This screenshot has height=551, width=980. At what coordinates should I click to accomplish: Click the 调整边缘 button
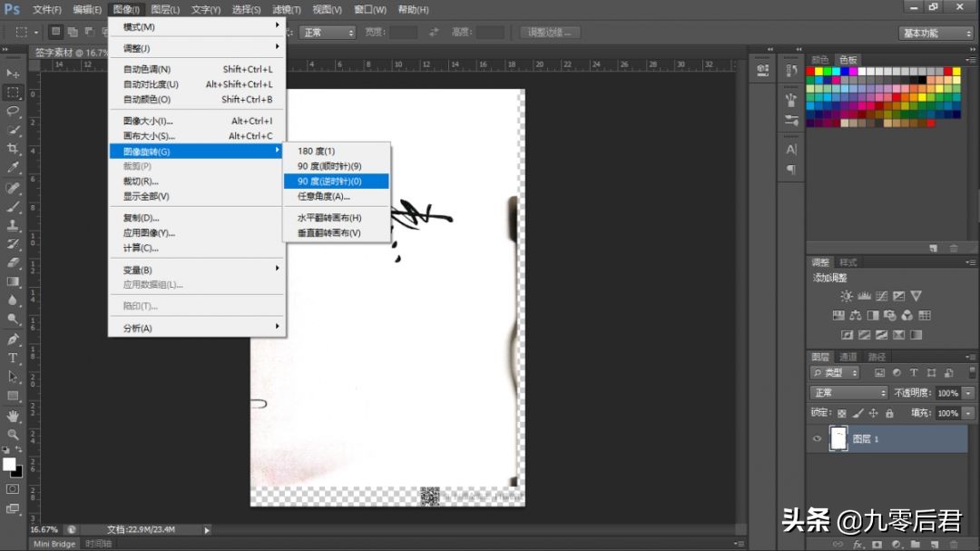click(x=550, y=33)
